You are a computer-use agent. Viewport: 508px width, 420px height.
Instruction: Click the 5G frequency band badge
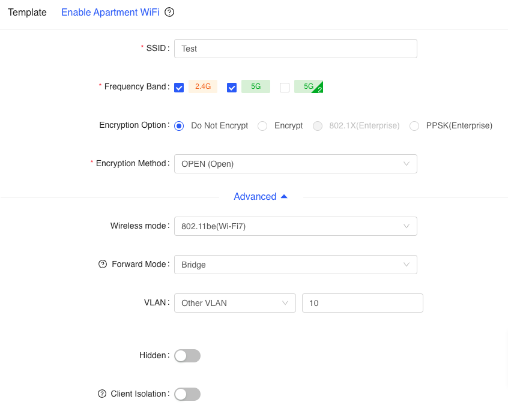point(256,86)
